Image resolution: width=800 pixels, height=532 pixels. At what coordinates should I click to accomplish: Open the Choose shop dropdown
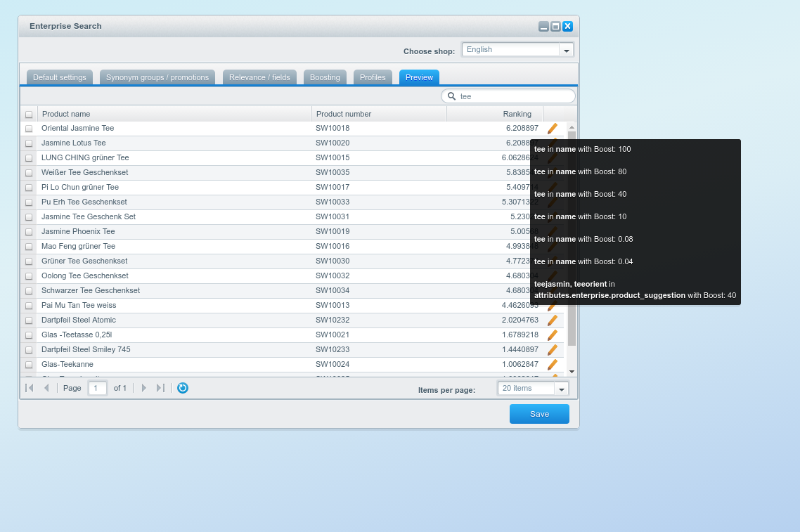click(x=566, y=50)
